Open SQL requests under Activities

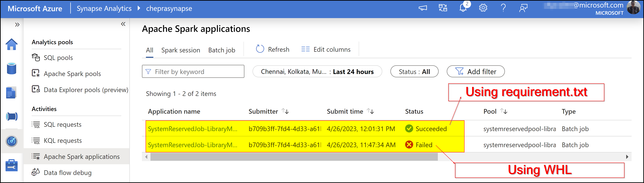point(63,124)
